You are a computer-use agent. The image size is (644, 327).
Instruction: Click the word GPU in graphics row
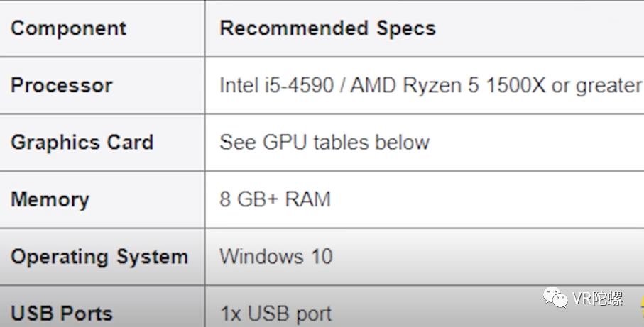(285, 143)
